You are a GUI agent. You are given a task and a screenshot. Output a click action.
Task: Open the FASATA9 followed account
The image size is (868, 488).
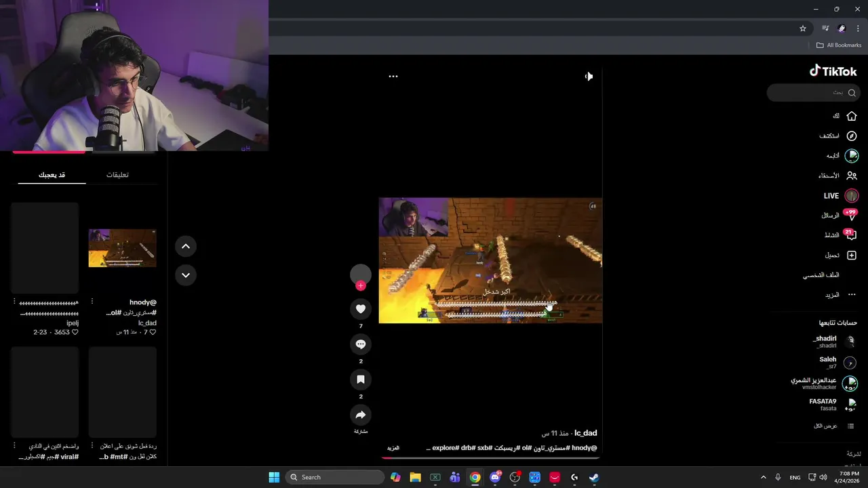coord(833,405)
